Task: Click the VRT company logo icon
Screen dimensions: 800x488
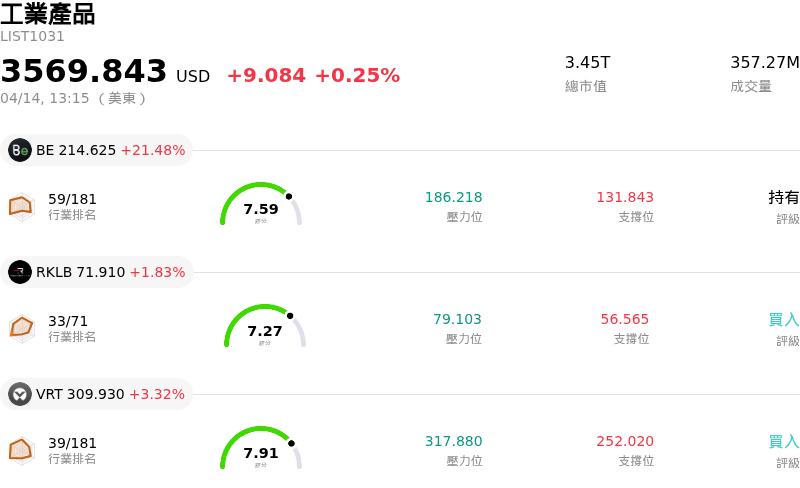Action: click(20, 394)
